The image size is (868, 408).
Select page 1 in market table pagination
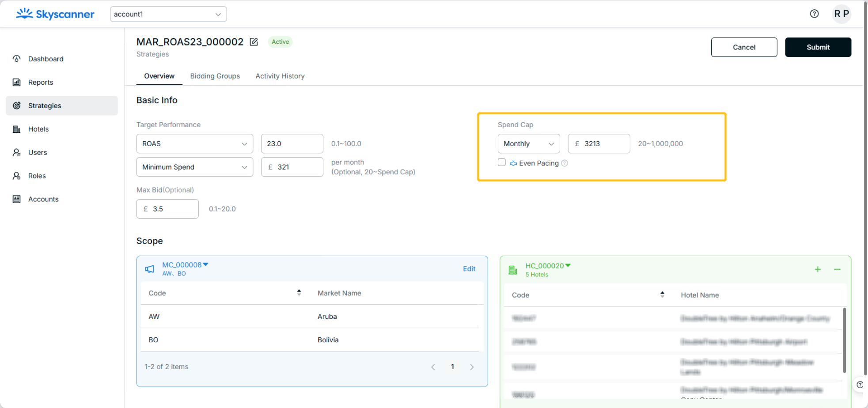(x=452, y=367)
